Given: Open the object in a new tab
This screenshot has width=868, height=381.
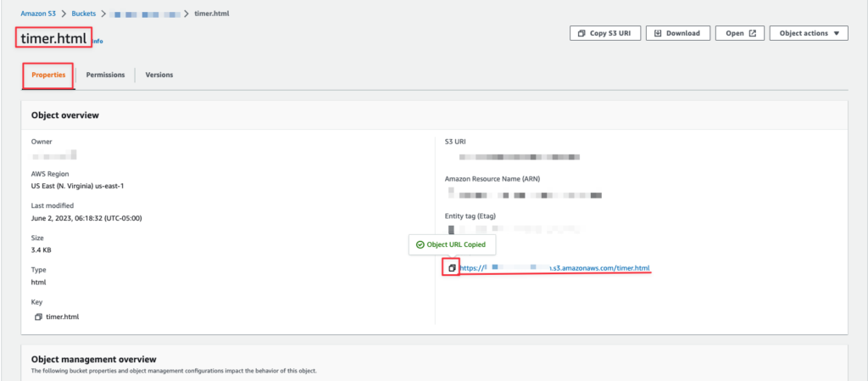Looking at the screenshot, I should coord(740,33).
